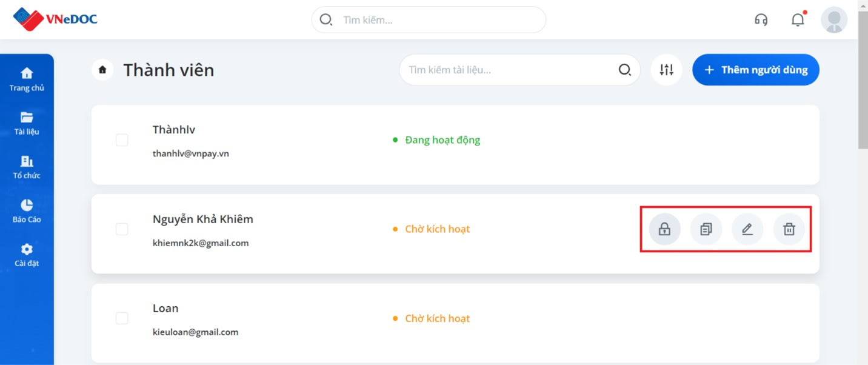
Task: Open the headset support icon
Action: coord(761,20)
